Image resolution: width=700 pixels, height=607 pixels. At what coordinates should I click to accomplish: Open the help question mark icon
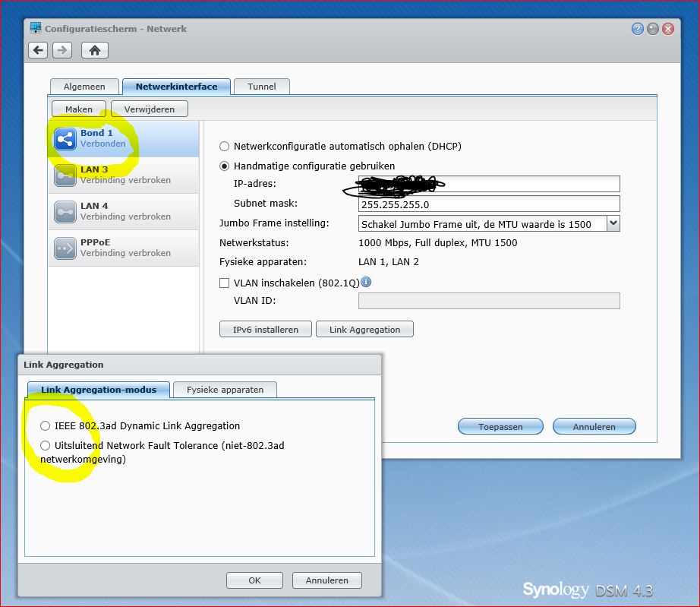tap(636, 28)
